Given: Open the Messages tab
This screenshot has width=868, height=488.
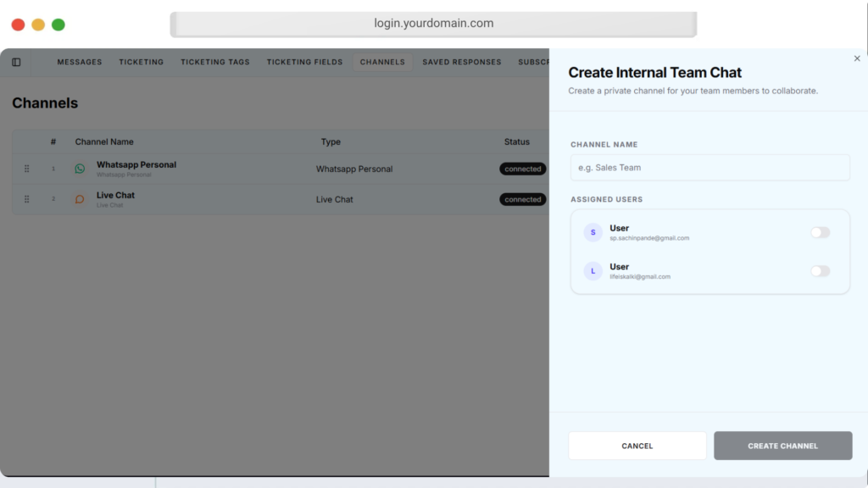Looking at the screenshot, I should (79, 62).
